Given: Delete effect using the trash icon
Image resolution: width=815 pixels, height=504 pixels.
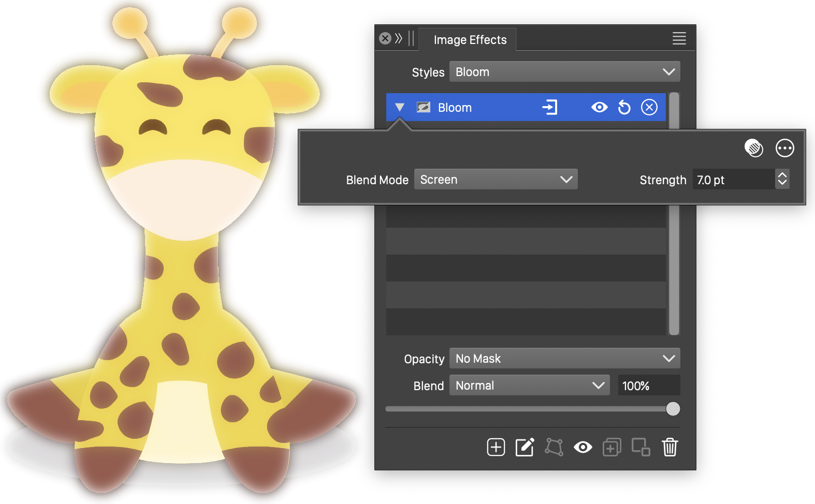Looking at the screenshot, I should pyautogui.click(x=670, y=447).
